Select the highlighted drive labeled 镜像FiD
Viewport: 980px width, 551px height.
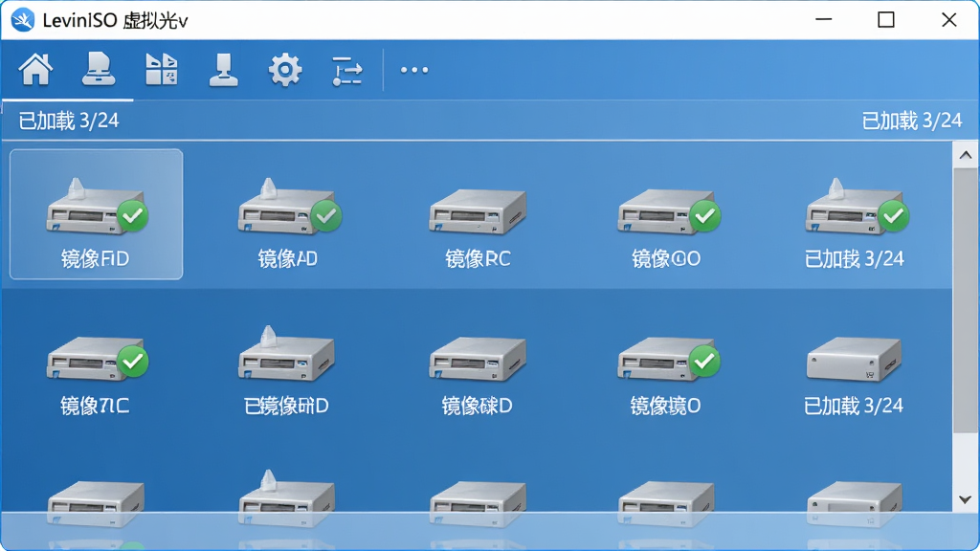(97, 214)
